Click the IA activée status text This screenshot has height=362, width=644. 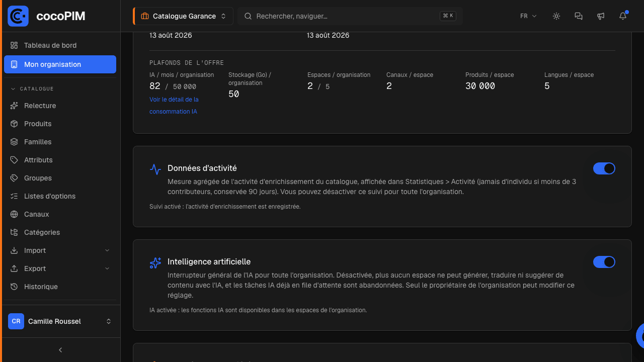[x=258, y=310]
